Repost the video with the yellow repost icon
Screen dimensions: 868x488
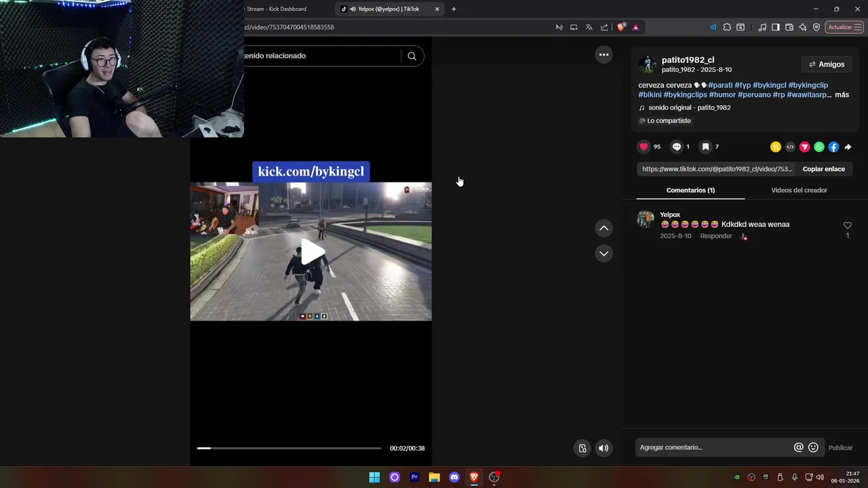click(775, 147)
